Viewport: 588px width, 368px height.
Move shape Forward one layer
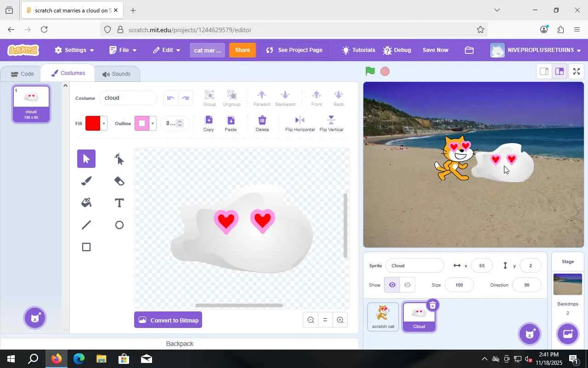262,98
